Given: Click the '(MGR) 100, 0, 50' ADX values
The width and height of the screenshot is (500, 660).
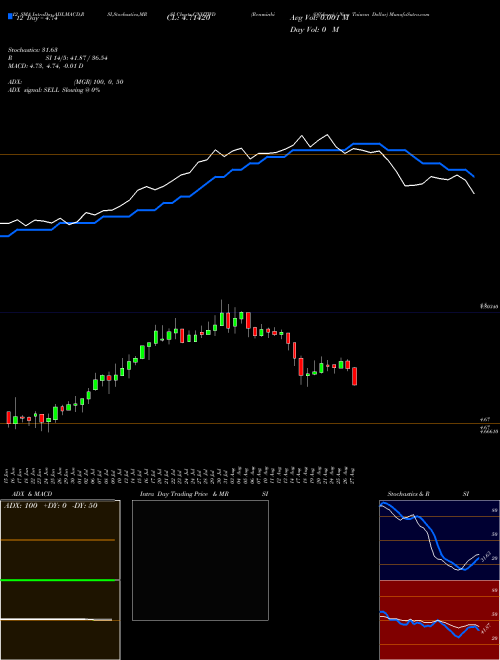Looking at the screenshot, I should coord(98,82).
